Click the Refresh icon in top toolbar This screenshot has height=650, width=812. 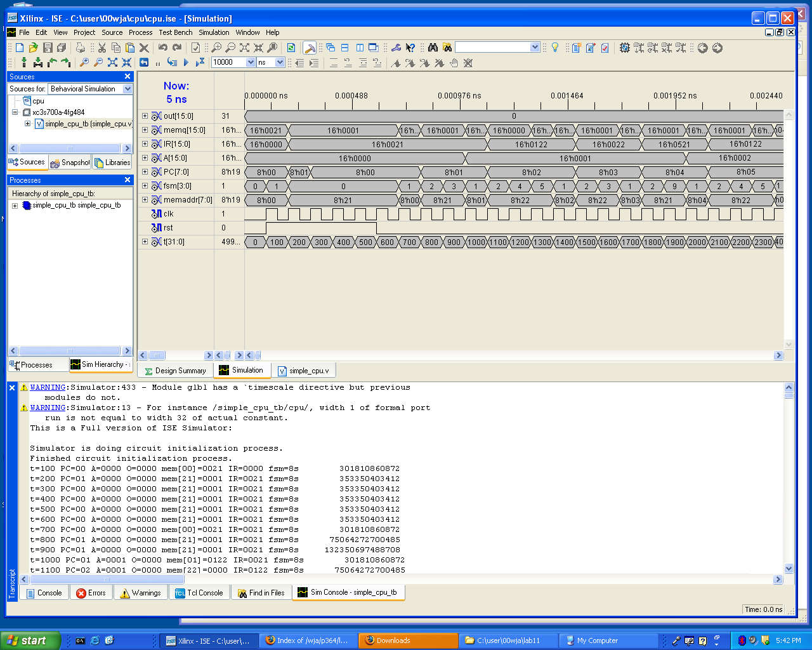click(x=291, y=48)
